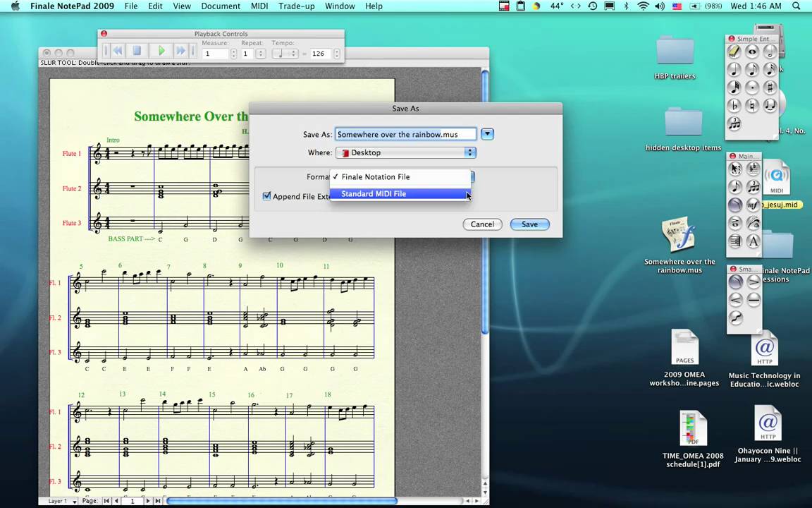Select the HBP trailers folder on desktop

click(675, 57)
